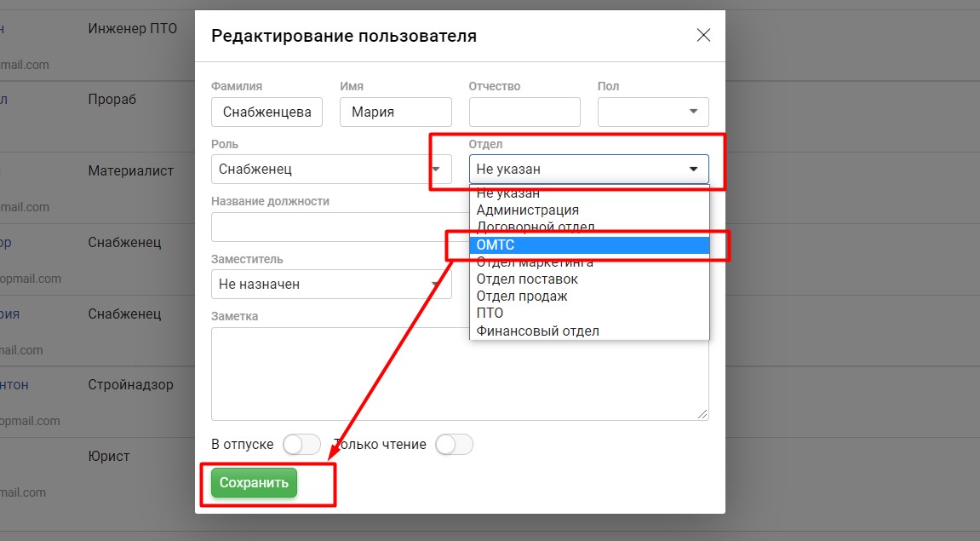Enable the 'Только чтение' switch

click(454, 445)
